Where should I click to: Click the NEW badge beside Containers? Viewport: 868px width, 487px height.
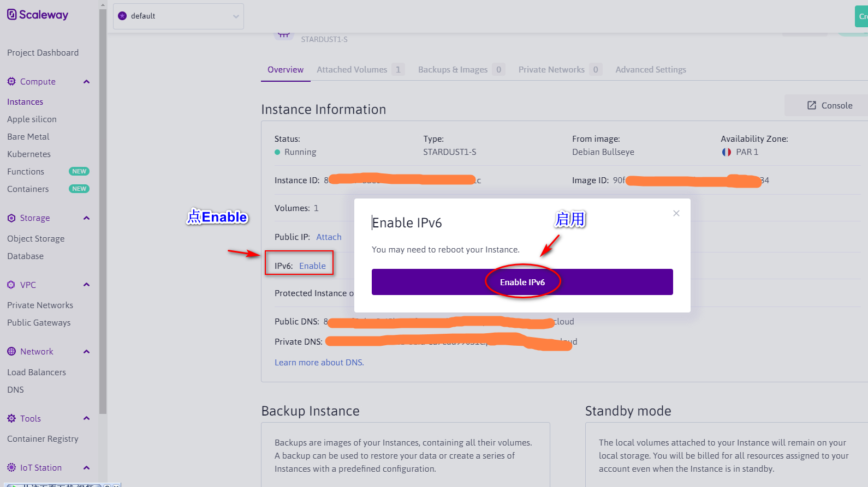coord(79,189)
